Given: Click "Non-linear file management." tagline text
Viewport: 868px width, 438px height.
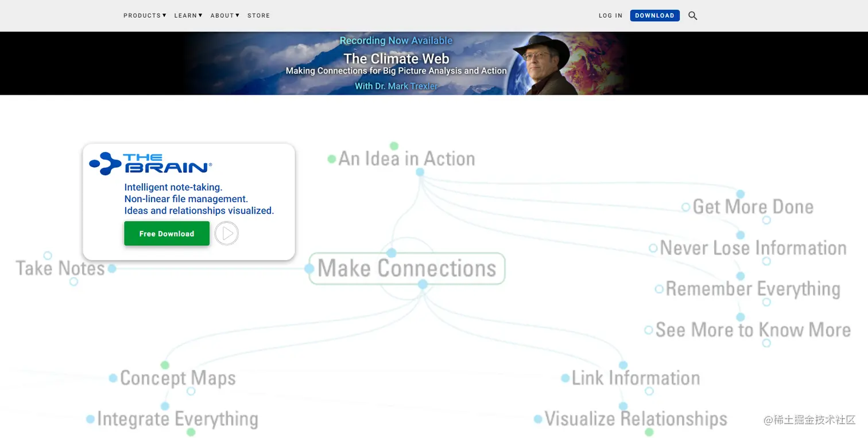Looking at the screenshot, I should tap(186, 199).
